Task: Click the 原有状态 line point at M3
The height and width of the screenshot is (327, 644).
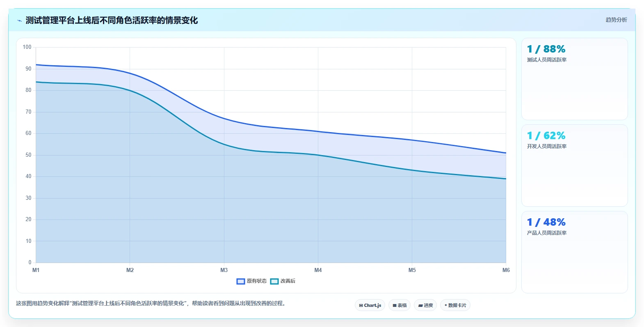Action: click(x=224, y=119)
